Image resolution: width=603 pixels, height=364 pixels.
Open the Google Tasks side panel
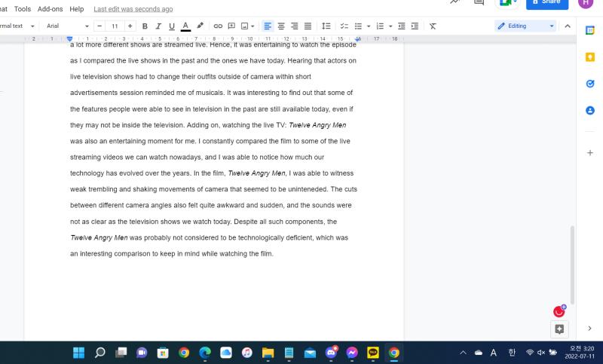point(590,84)
